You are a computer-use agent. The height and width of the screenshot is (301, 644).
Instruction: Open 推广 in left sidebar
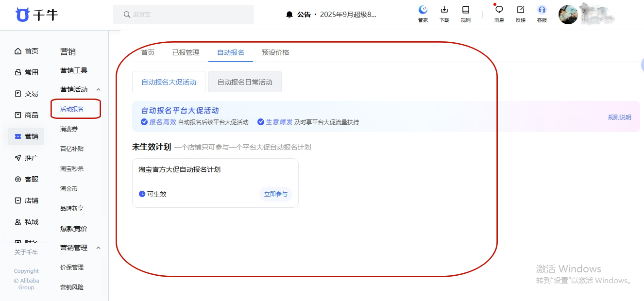tap(26, 158)
